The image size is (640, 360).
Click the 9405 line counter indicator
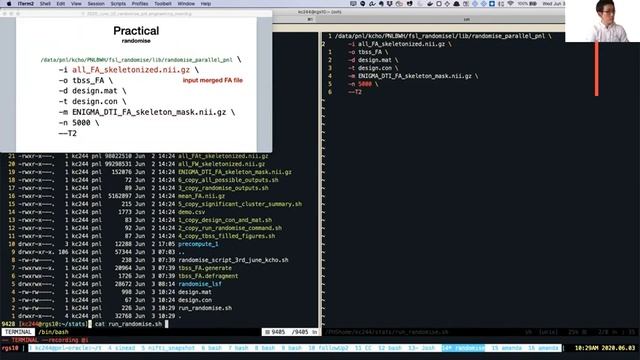290,332
